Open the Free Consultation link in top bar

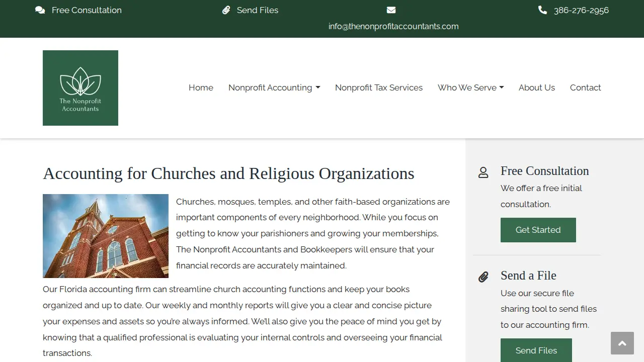click(87, 10)
